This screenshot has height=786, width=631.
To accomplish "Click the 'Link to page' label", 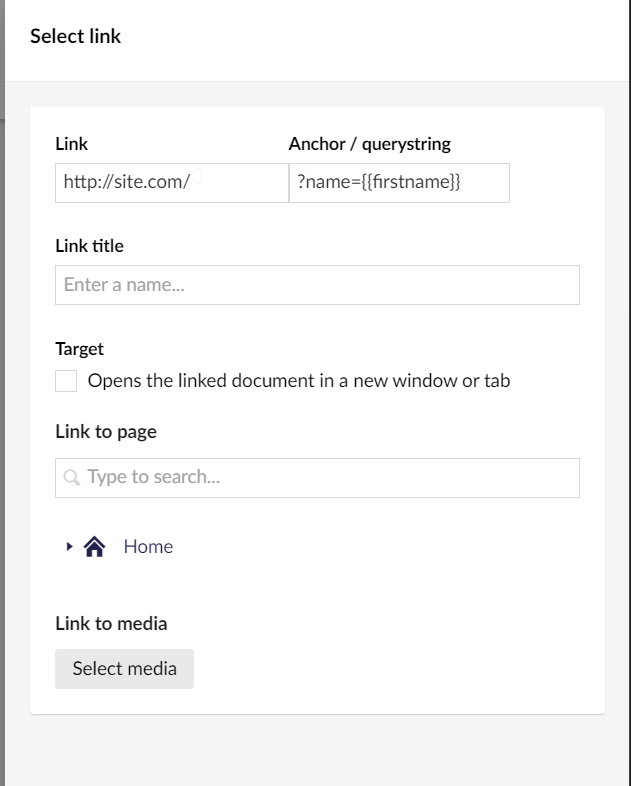I will pyautogui.click(x=106, y=432).
